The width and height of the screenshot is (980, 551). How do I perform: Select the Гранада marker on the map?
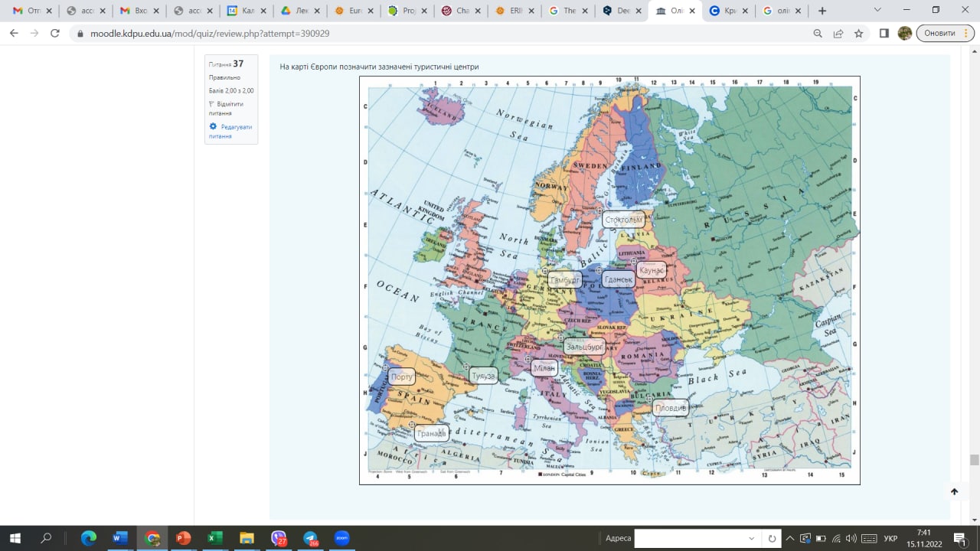click(x=432, y=433)
